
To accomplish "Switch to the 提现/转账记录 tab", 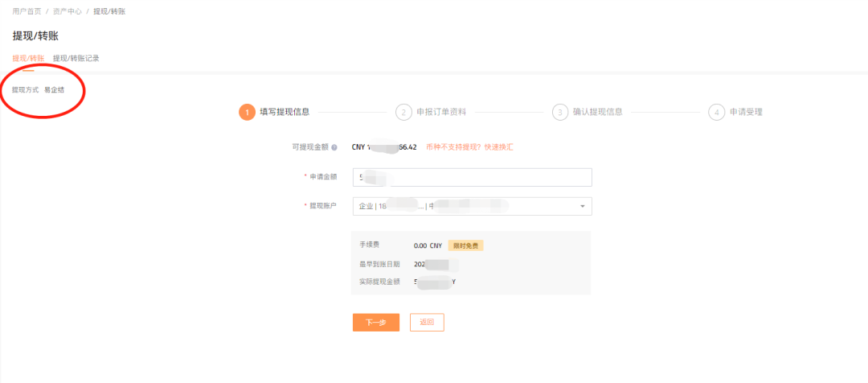I will point(76,58).
